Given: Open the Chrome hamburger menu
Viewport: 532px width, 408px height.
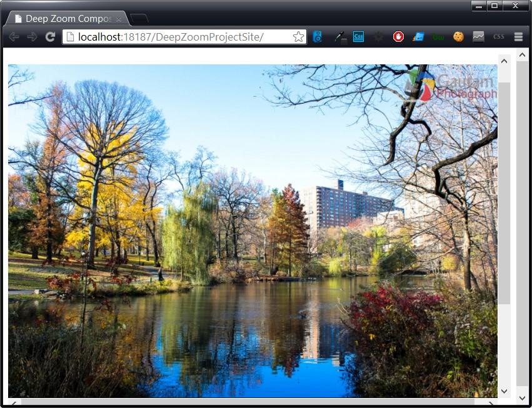Looking at the screenshot, I should [x=518, y=37].
